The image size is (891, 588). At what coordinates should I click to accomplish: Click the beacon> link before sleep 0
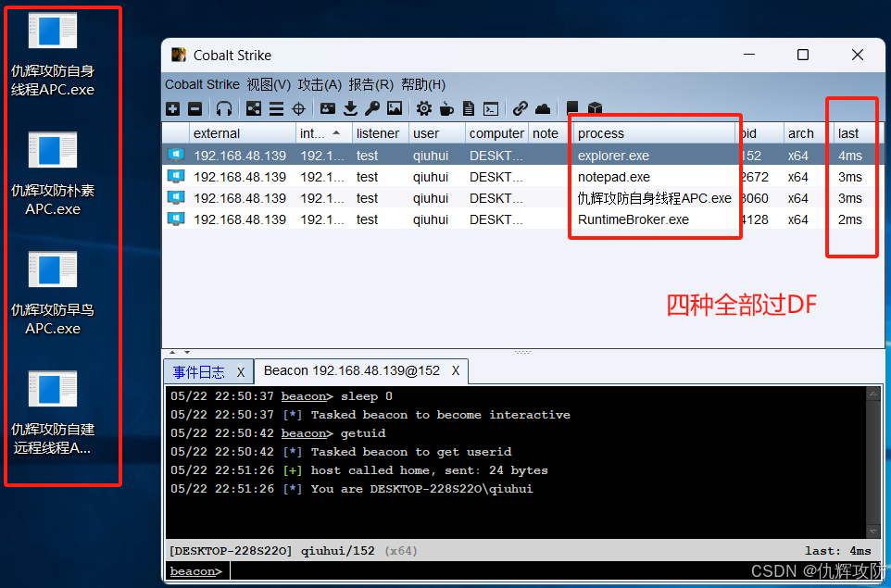[x=307, y=396]
